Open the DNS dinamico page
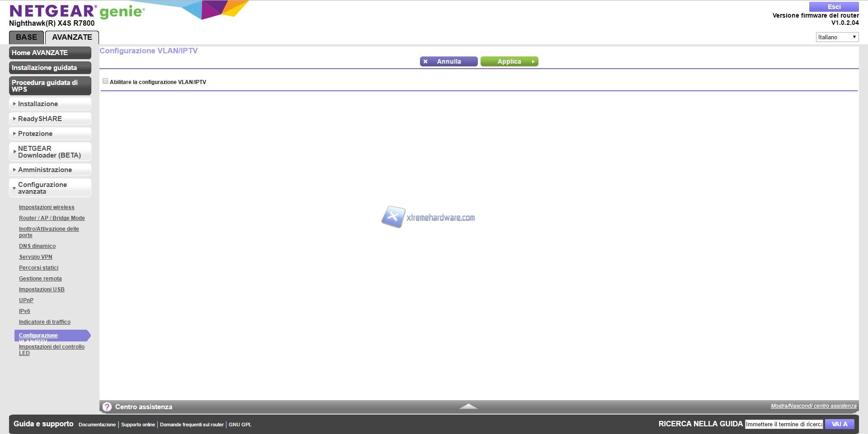The width and height of the screenshot is (868, 434). coord(37,246)
